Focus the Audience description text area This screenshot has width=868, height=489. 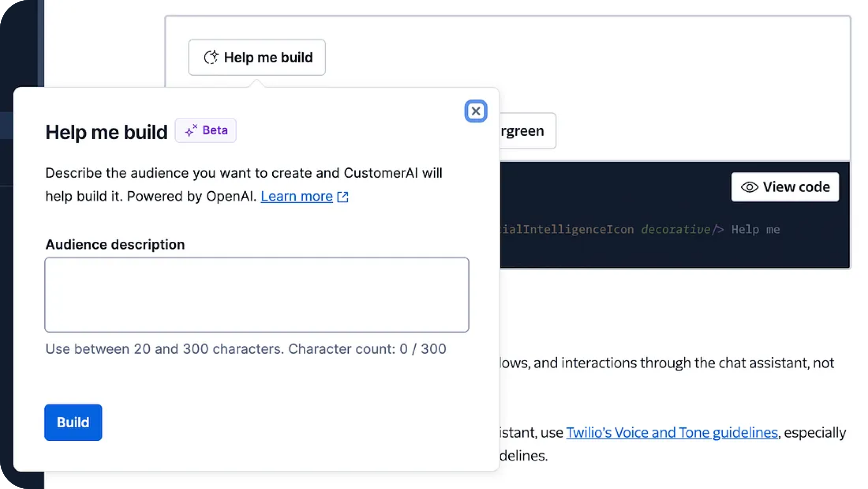pyautogui.click(x=257, y=294)
